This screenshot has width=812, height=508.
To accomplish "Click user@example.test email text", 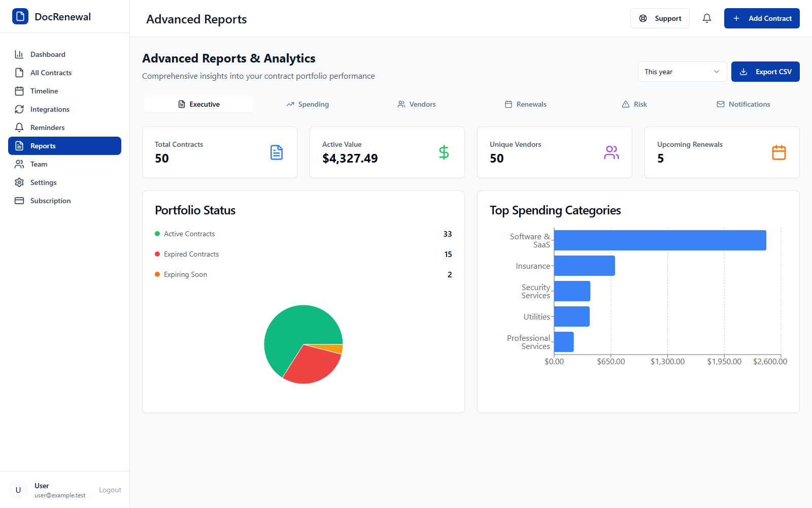I will point(60,495).
